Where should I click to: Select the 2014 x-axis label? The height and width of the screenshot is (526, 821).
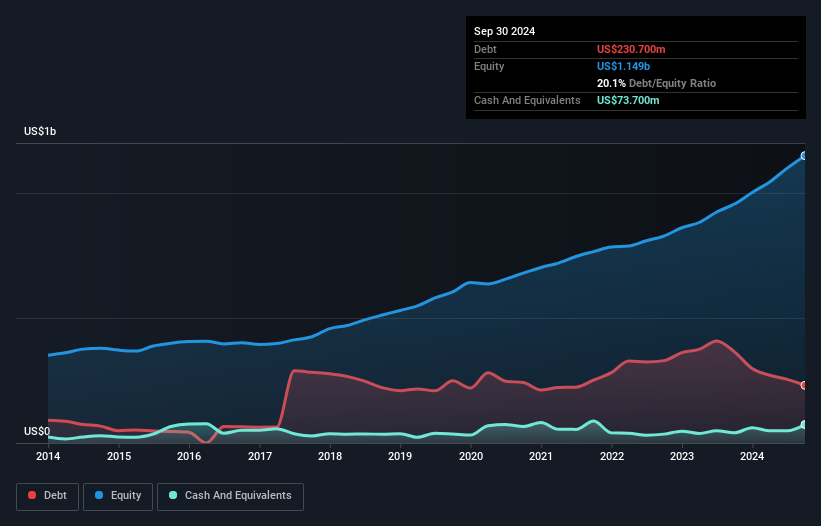48,456
